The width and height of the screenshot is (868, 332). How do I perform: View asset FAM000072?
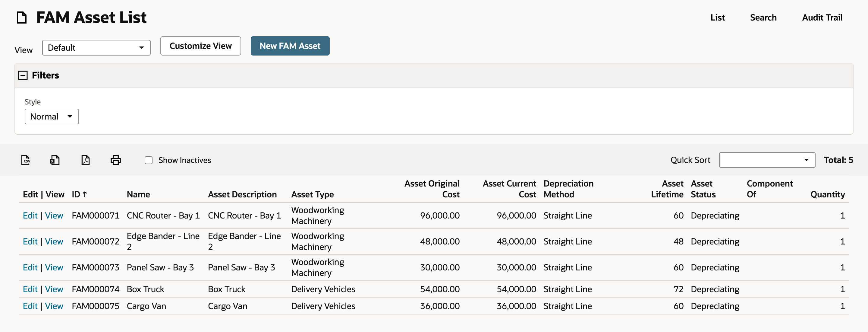click(54, 241)
